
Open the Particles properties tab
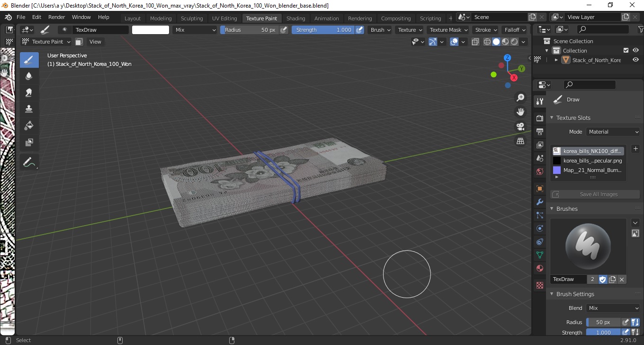pyautogui.click(x=539, y=215)
